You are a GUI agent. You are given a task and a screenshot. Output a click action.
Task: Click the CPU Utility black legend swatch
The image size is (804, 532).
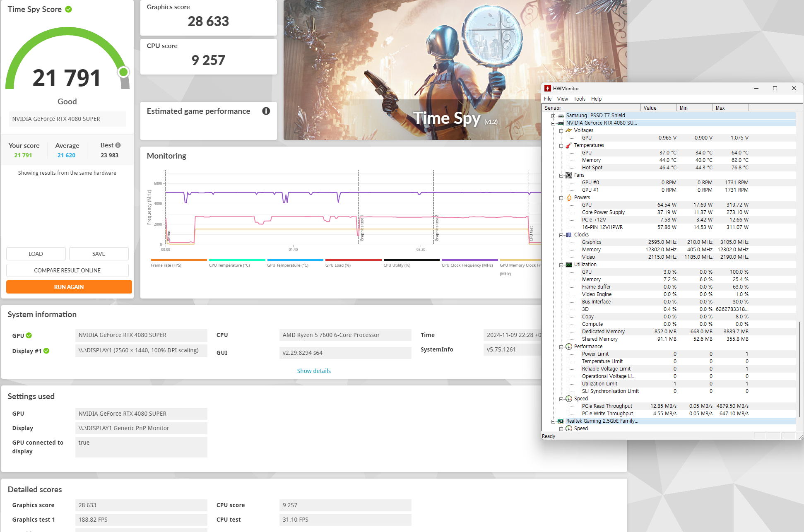412,260
